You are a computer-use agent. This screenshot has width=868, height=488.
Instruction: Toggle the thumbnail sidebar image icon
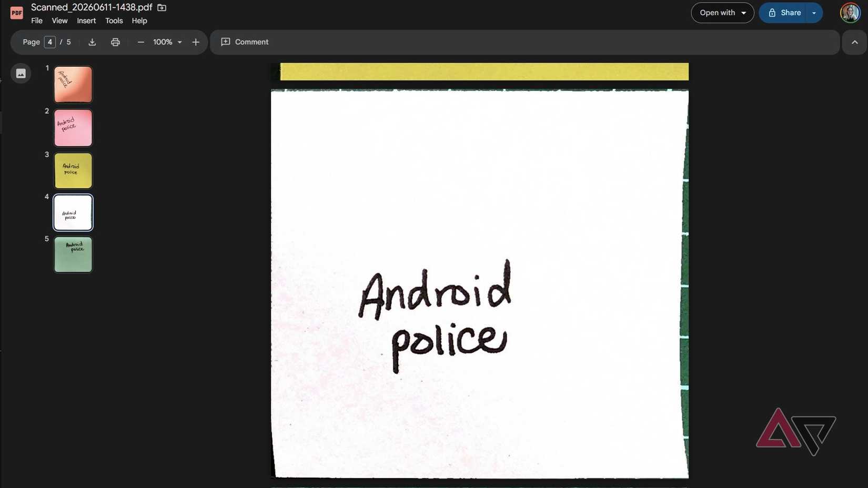[x=21, y=74]
